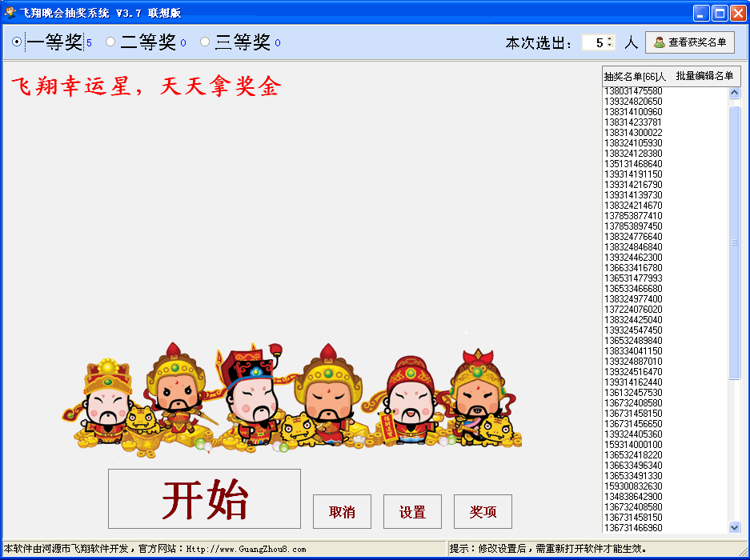The width and height of the screenshot is (750, 560).
Task: Select list entry 139314139730
Action: pos(633,195)
